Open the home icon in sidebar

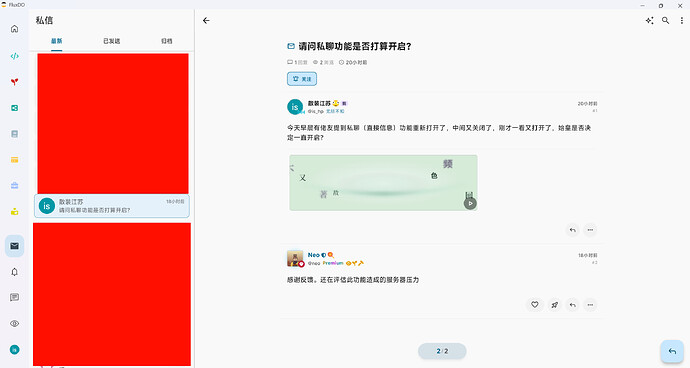click(15, 29)
